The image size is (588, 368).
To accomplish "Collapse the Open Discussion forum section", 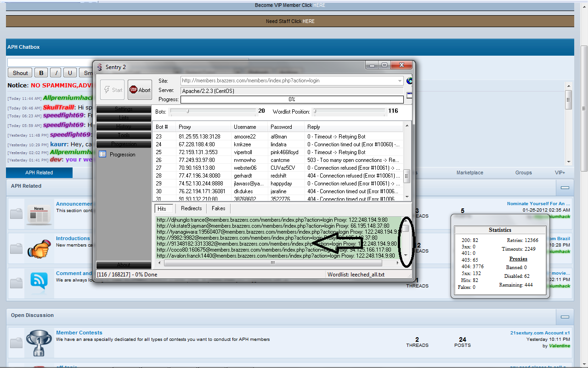I will [x=565, y=317].
